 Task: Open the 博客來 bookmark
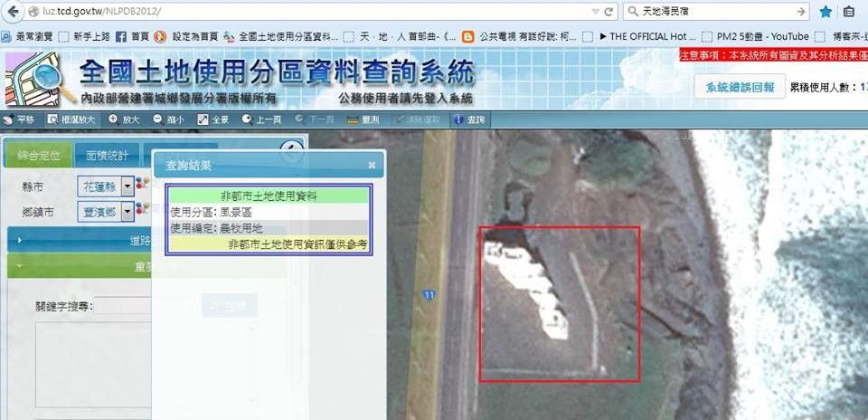pyautogui.click(x=840, y=36)
